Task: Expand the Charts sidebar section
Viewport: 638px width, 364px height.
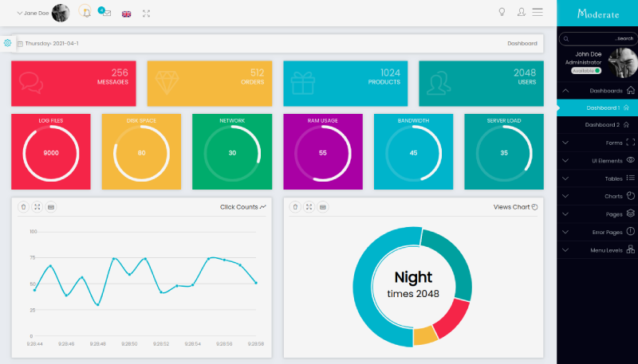Action: [x=597, y=195]
